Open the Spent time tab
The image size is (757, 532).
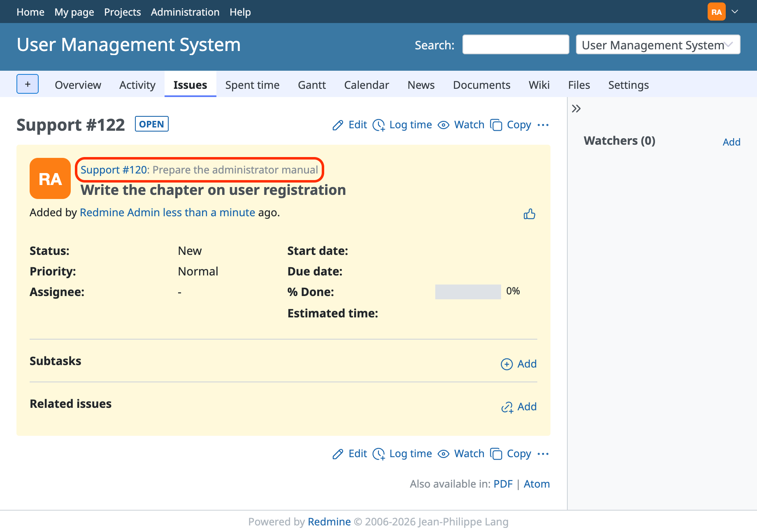(252, 85)
